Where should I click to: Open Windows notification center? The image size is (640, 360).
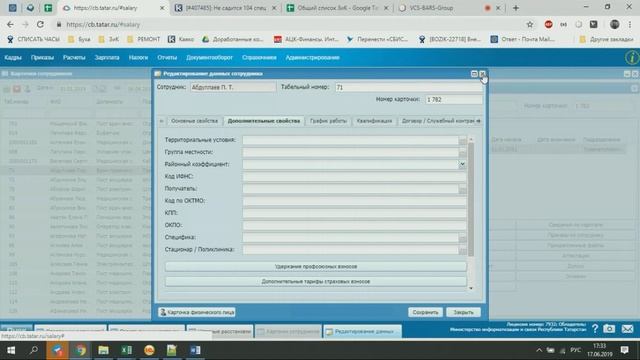pyautogui.click(x=624, y=350)
